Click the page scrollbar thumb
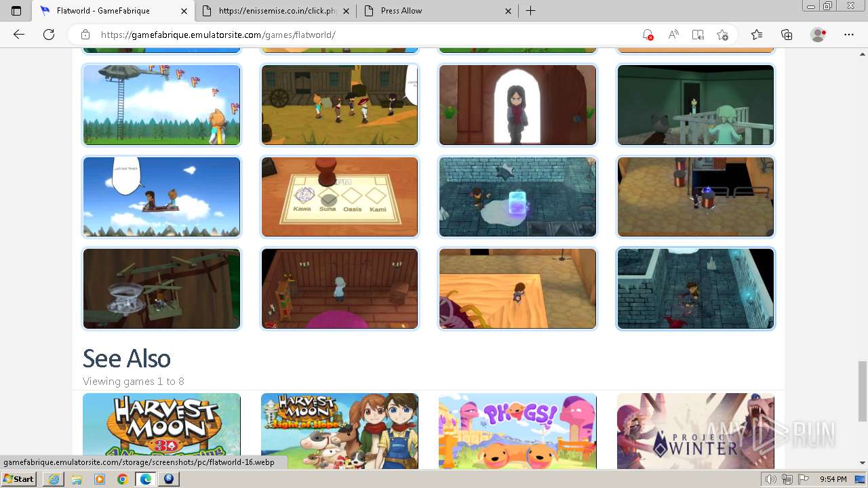The image size is (868, 488). coord(862,391)
